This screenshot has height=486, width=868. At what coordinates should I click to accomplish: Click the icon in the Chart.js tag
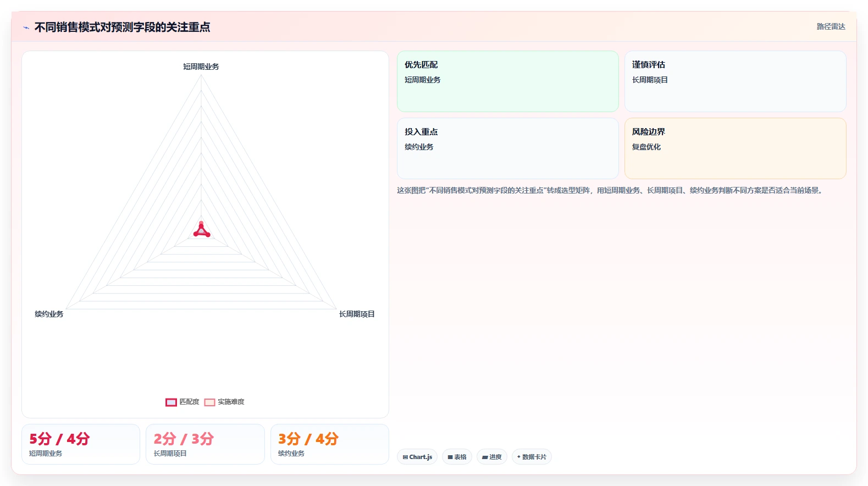(405, 457)
